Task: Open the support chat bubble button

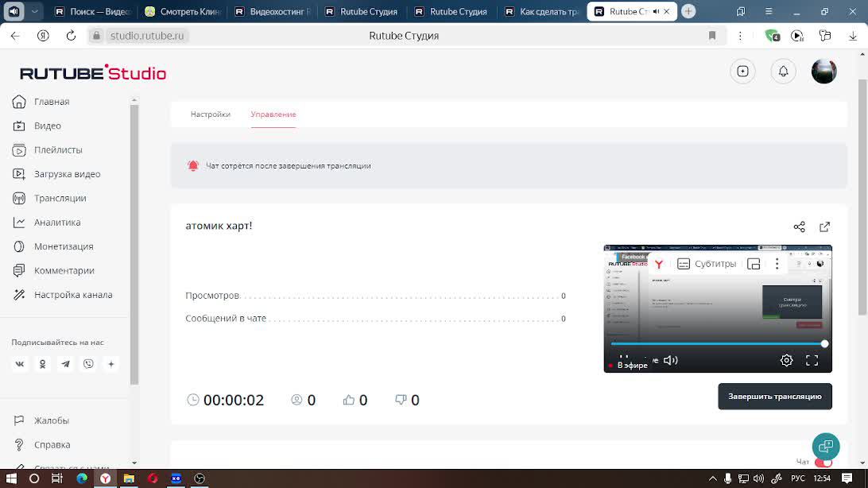Action: point(826,447)
